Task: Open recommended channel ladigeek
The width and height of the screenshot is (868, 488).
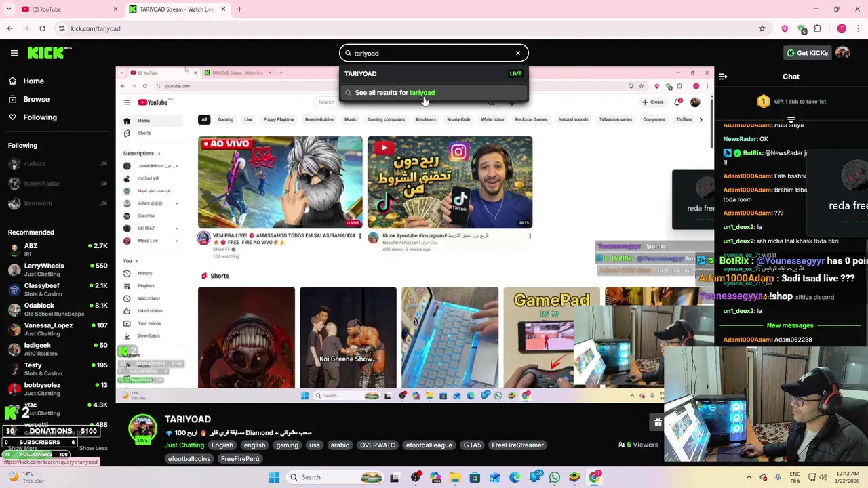Action: (57, 348)
